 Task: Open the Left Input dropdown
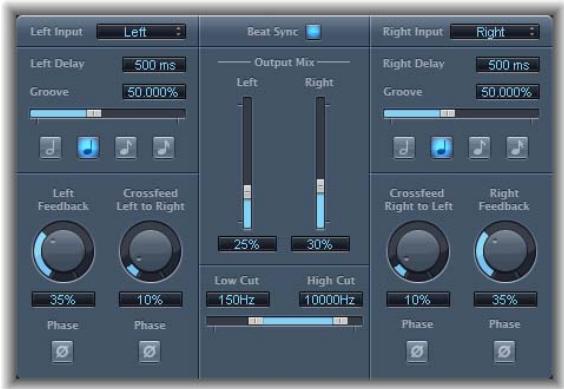(141, 32)
